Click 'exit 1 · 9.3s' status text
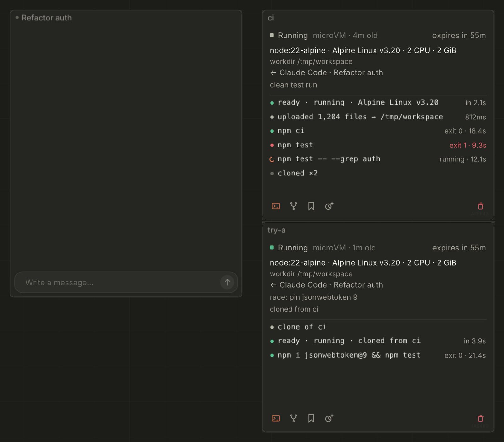 [468, 145]
